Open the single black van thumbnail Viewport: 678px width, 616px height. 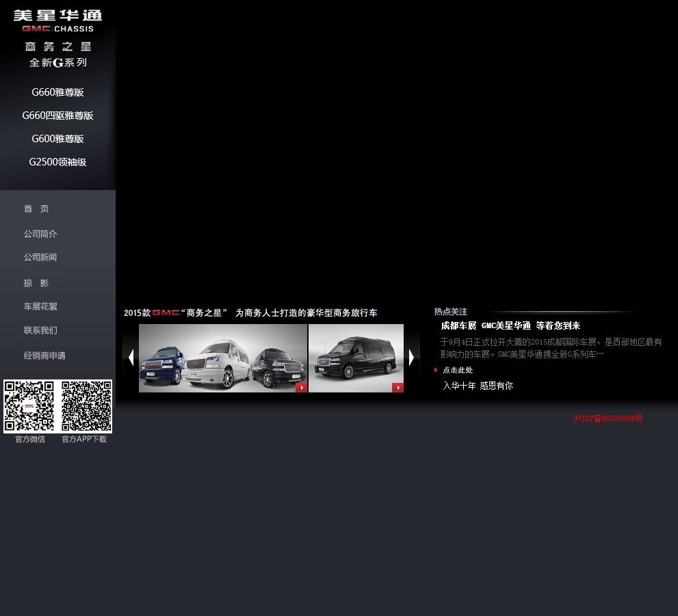(356, 358)
